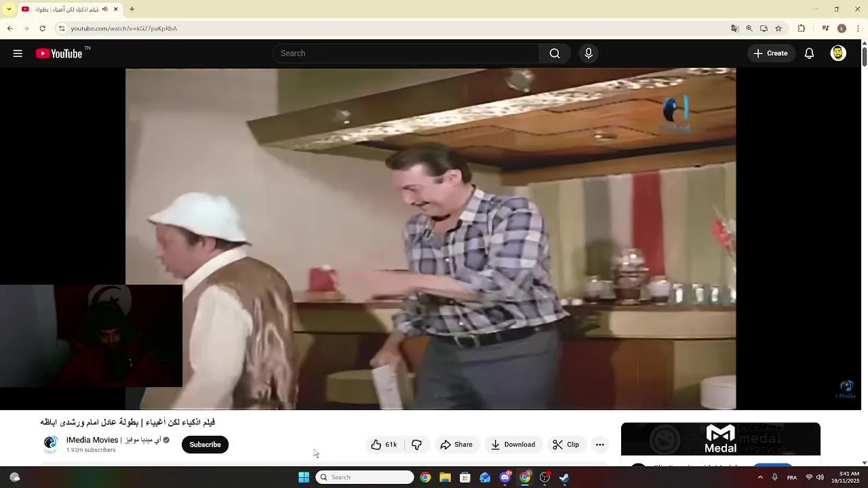Click the YouTube search magnifier button
The width and height of the screenshot is (868, 488).
coord(555,54)
